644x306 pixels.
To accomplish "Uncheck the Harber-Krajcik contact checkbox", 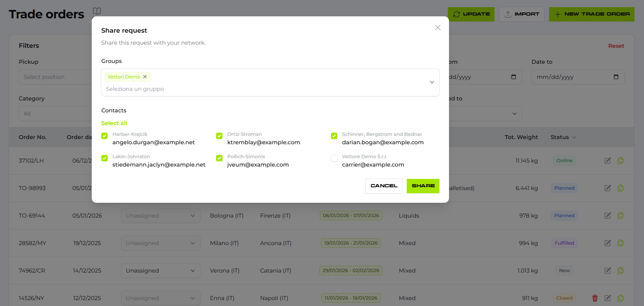I will [104, 136].
